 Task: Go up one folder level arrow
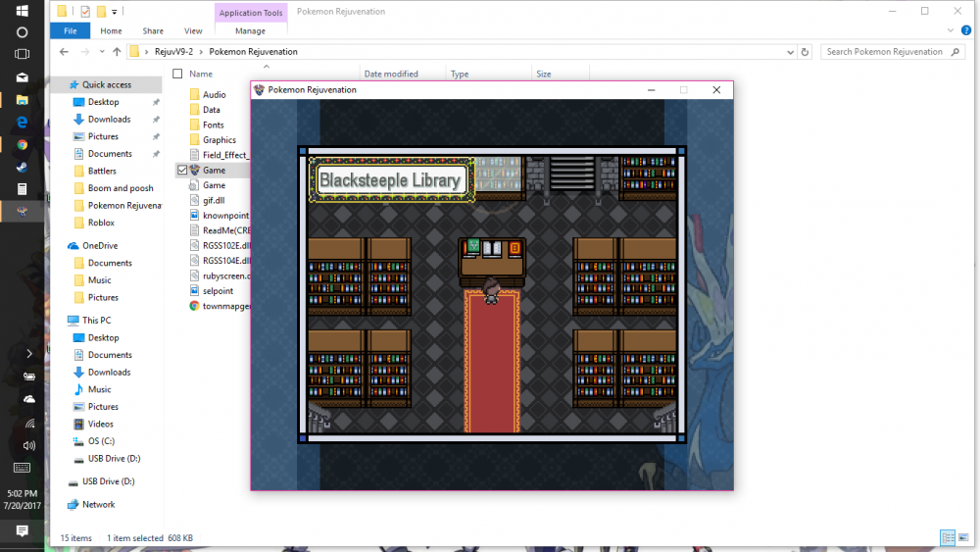tap(117, 52)
